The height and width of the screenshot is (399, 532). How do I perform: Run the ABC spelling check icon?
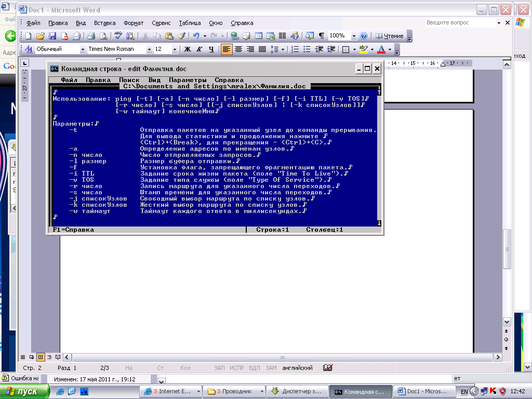pos(118,36)
